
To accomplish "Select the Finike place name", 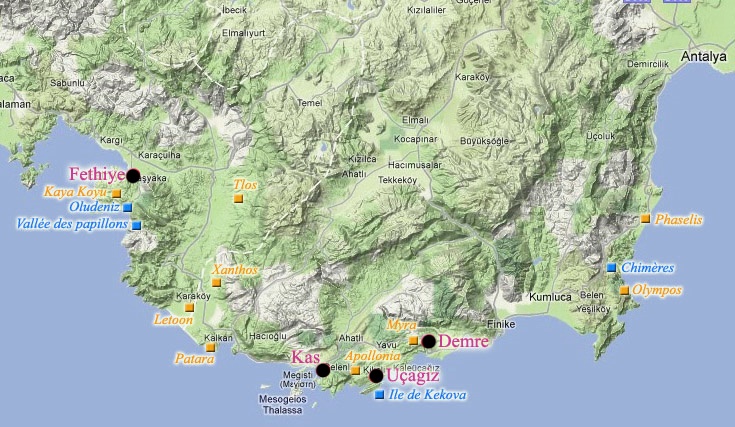I will pyautogui.click(x=501, y=324).
